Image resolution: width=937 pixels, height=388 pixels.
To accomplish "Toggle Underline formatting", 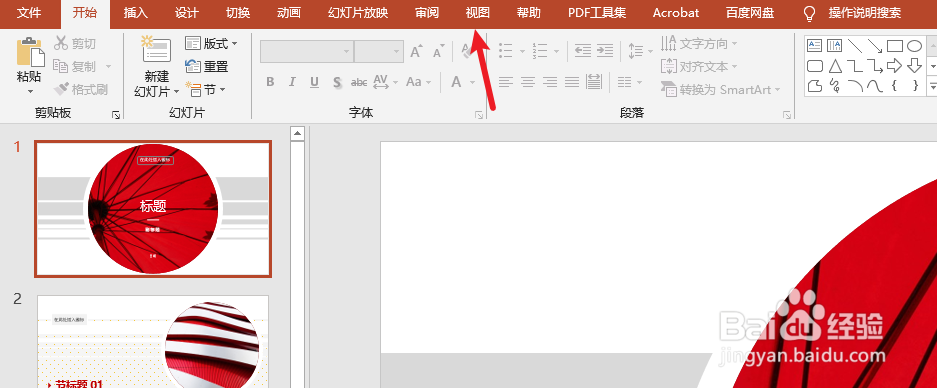I will pos(314,82).
